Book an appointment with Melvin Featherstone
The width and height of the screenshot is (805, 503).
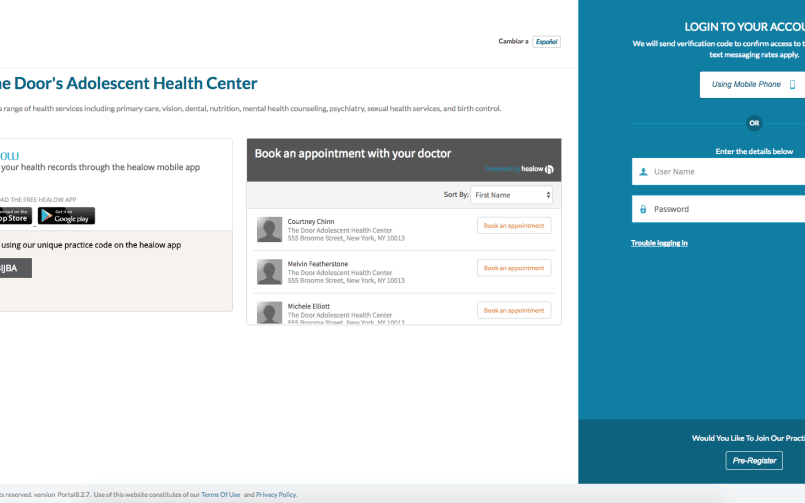pyautogui.click(x=514, y=268)
